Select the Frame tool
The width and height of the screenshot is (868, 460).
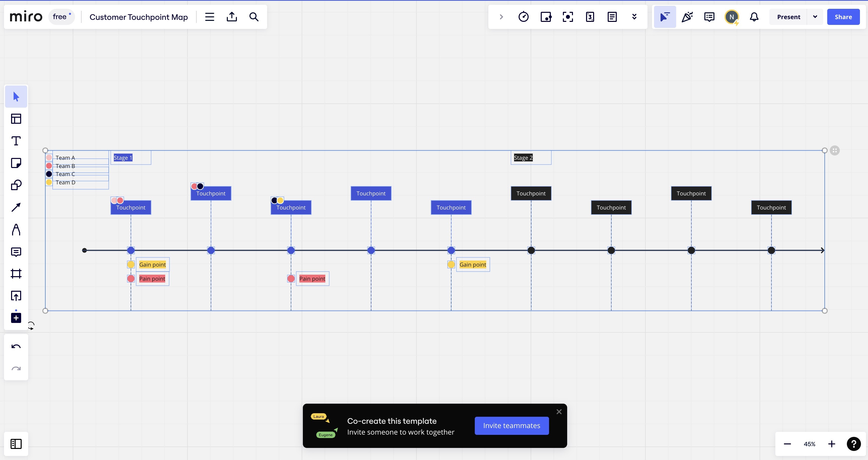16,273
